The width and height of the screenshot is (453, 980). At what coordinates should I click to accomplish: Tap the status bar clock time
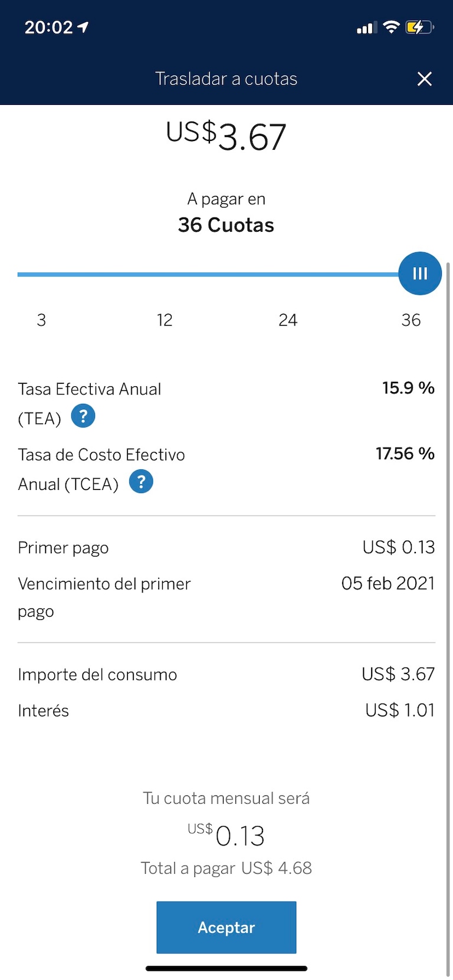click(48, 27)
